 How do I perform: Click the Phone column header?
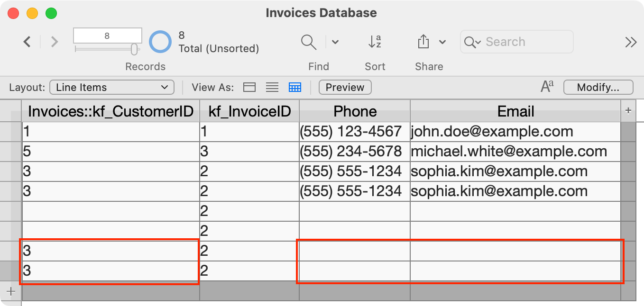pos(355,111)
